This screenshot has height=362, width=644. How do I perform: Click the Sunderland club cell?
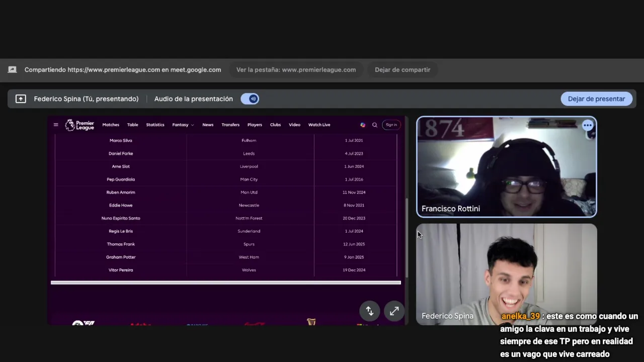[249, 231]
